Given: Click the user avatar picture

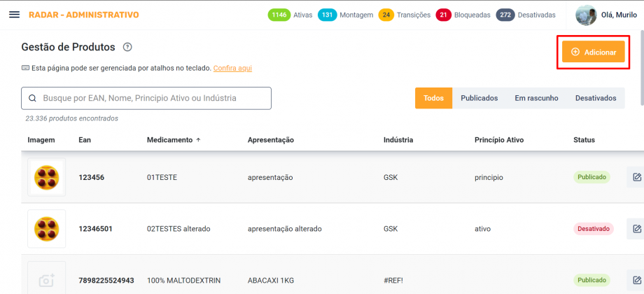Looking at the screenshot, I should (x=586, y=15).
